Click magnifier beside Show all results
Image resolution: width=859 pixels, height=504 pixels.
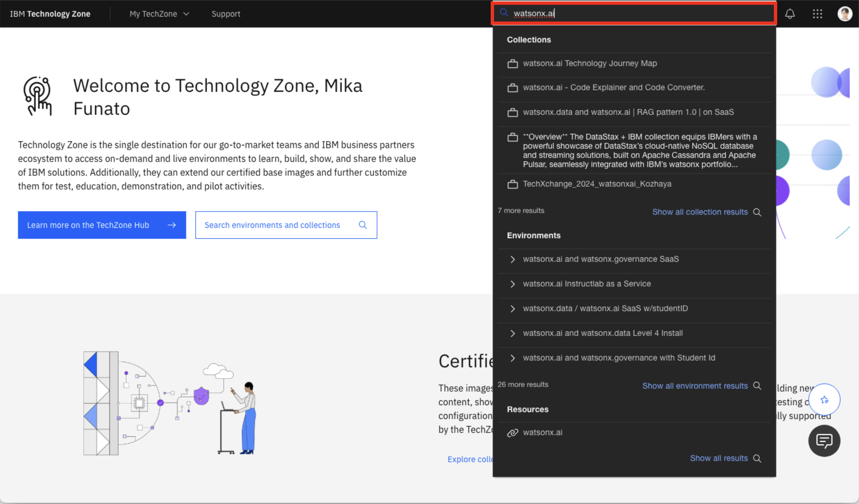(x=757, y=459)
